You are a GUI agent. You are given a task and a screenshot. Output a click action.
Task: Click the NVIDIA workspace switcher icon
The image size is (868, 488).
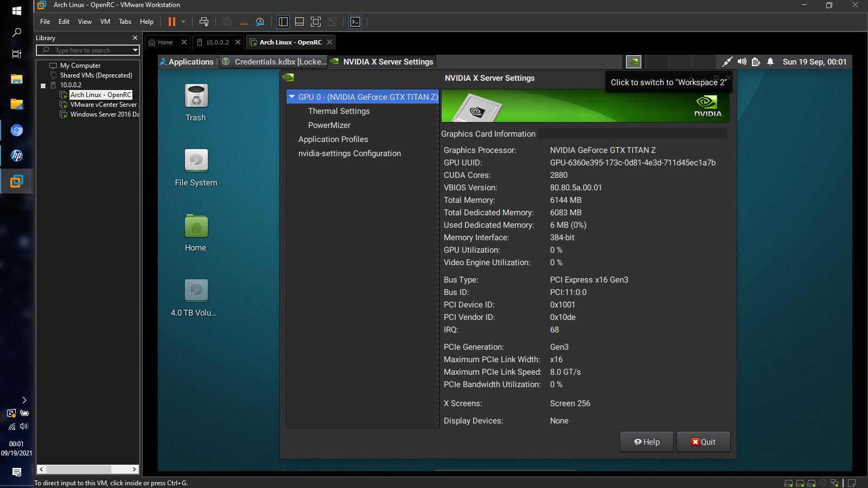(x=634, y=62)
